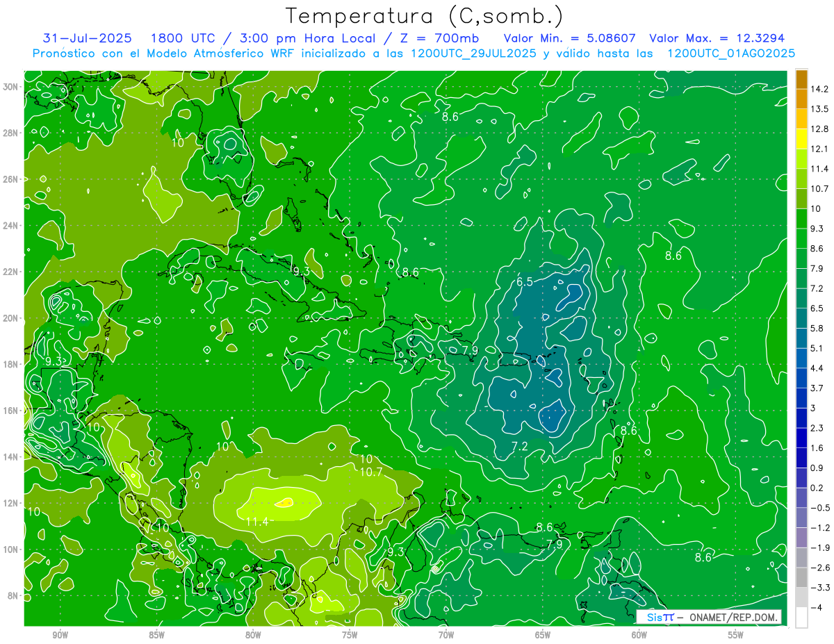Click the 14N latitude axis label
Viewport: 834px width, 644px height.
tap(10, 456)
